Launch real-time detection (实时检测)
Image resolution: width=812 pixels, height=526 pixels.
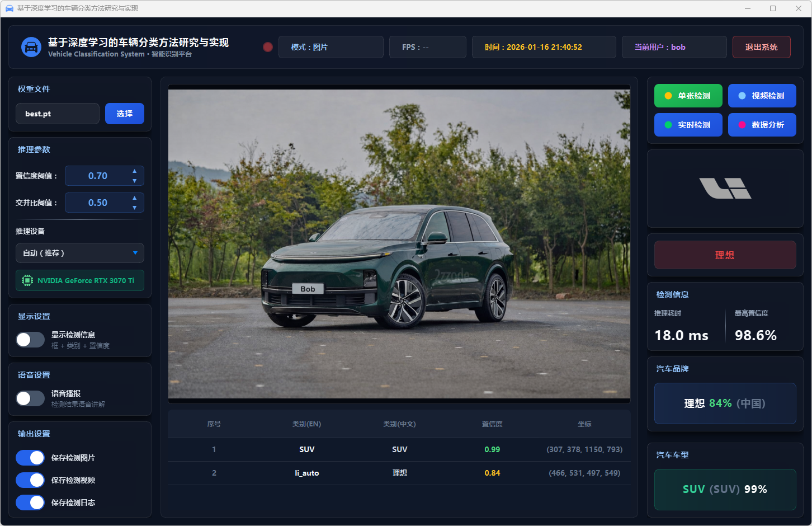click(688, 125)
